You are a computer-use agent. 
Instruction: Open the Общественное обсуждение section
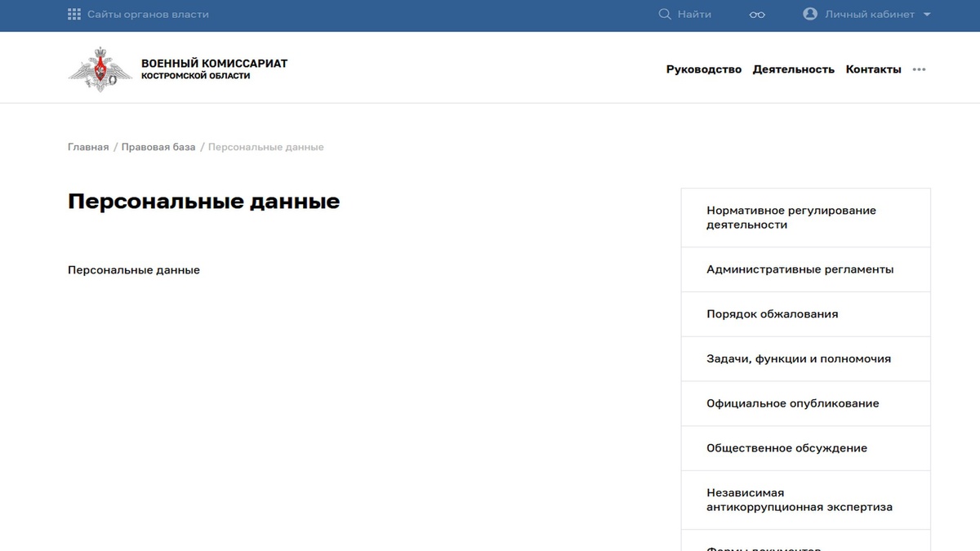click(x=786, y=447)
